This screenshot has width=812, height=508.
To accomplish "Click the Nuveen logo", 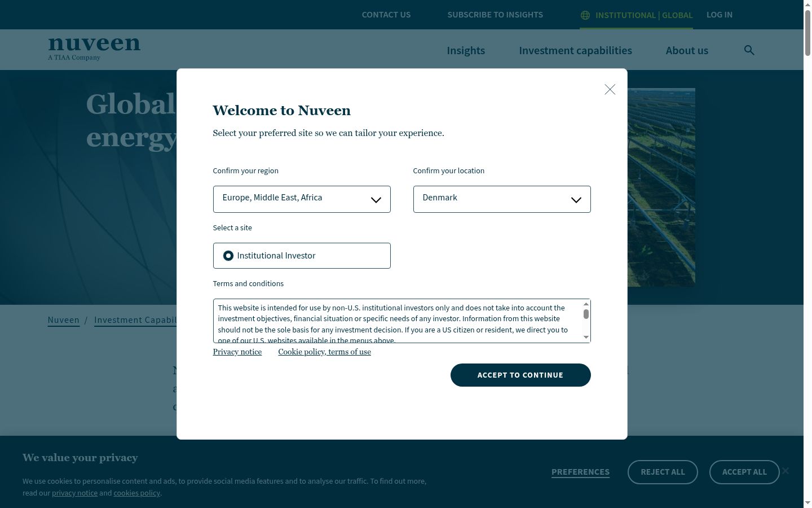I will click(x=94, y=49).
